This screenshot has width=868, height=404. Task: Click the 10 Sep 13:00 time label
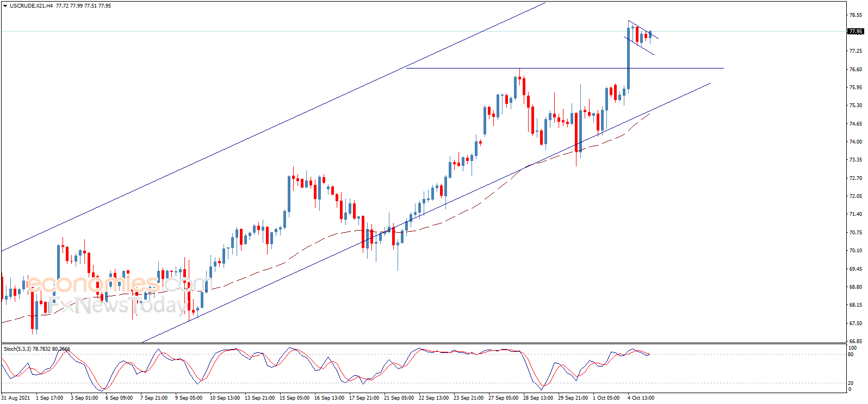(225, 398)
